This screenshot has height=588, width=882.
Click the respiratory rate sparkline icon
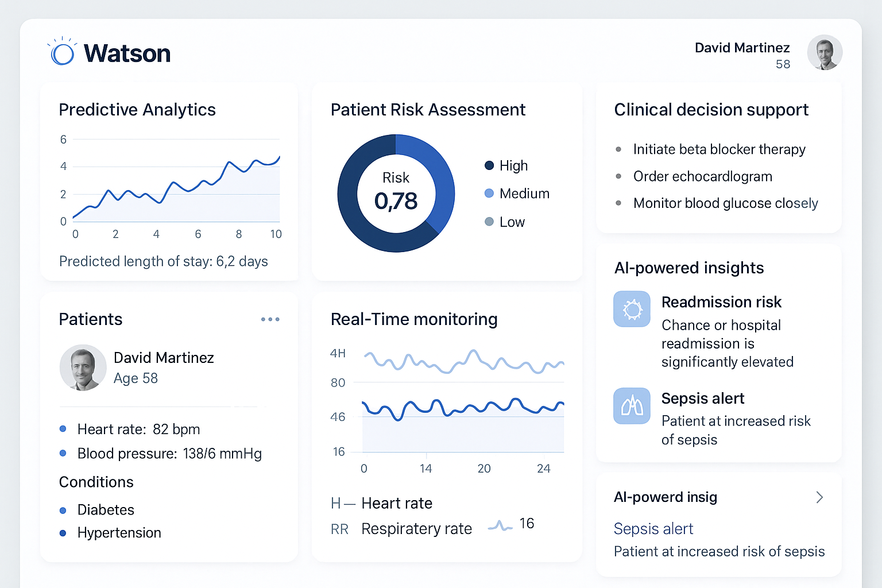click(500, 524)
